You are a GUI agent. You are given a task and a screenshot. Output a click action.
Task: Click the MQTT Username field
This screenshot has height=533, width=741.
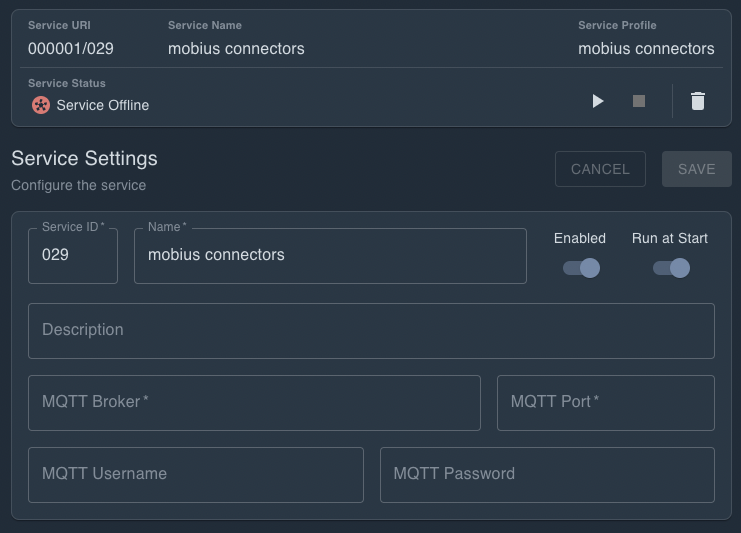[x=196, y=475]
